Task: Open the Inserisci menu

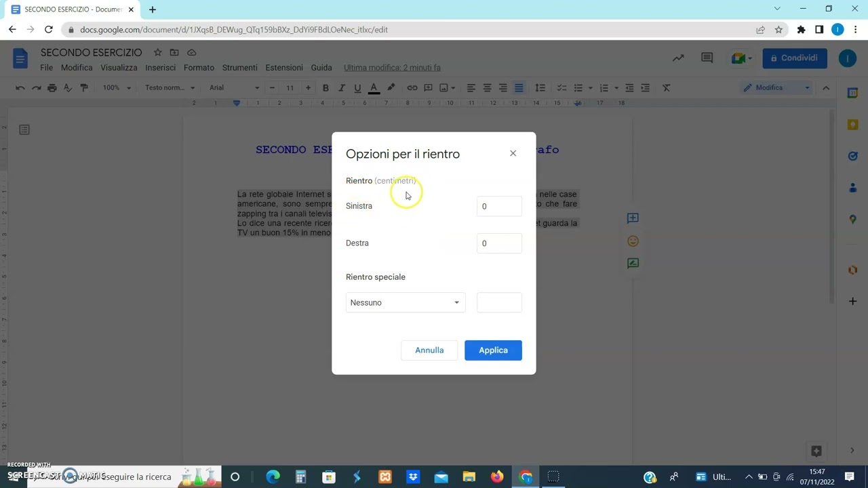Action: pos(160,68)
